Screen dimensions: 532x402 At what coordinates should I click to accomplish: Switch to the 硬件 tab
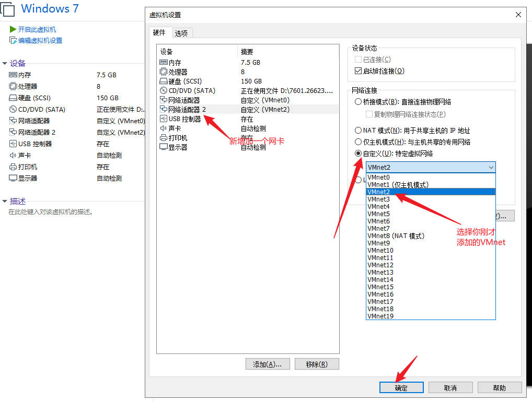click(x=159, y=32)
